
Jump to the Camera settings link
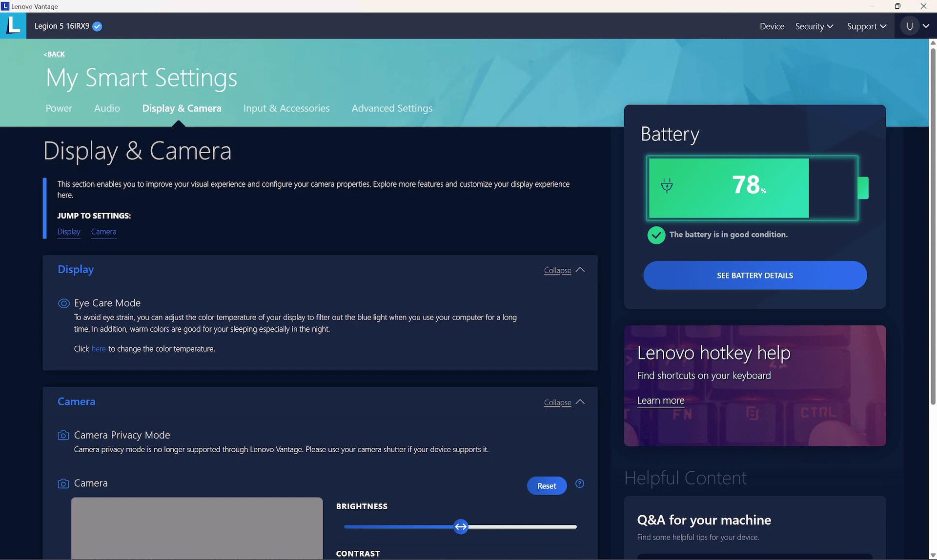point(103,232)
